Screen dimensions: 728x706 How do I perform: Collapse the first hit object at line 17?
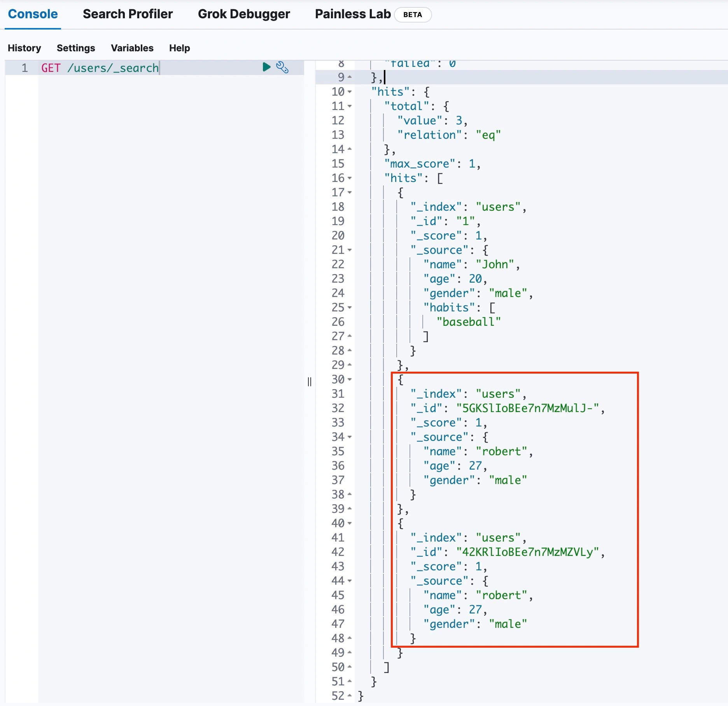coord(350,193)
